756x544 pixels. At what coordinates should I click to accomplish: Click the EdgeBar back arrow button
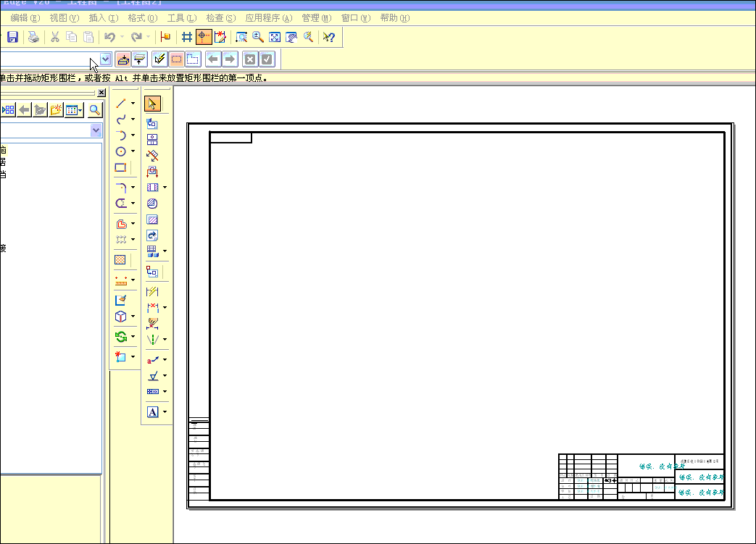click(x=24, y=110)
